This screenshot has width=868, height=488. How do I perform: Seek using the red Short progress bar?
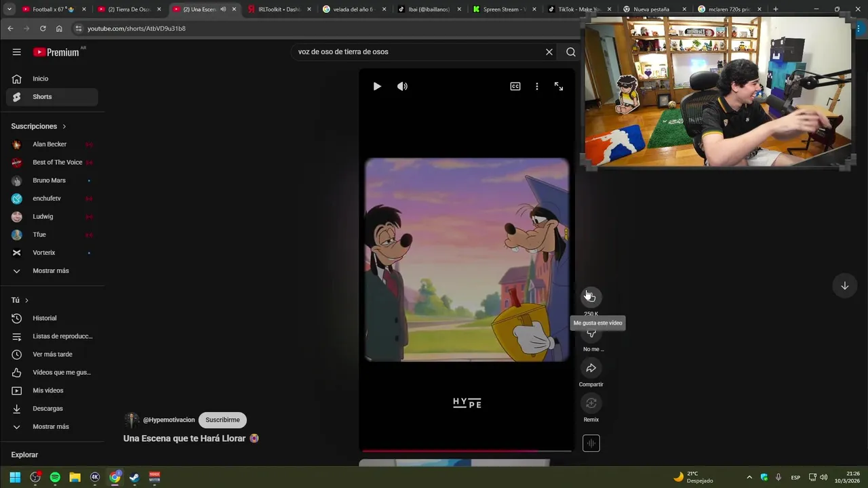point(467,450)
